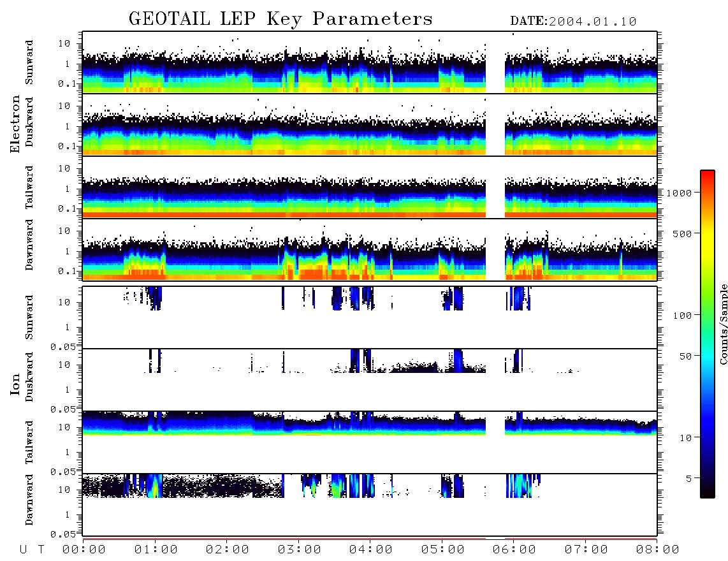Click the 500 colorbar tick label

coord(683,234)
